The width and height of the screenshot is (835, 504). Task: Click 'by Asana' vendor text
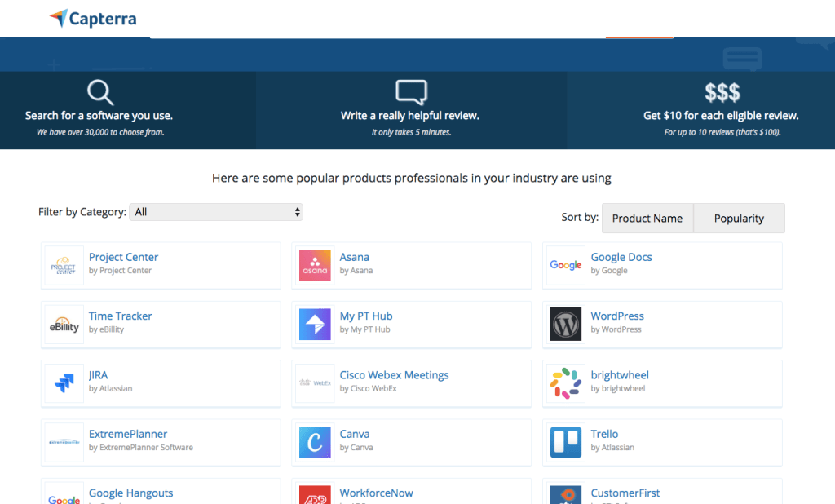[356, 271]
